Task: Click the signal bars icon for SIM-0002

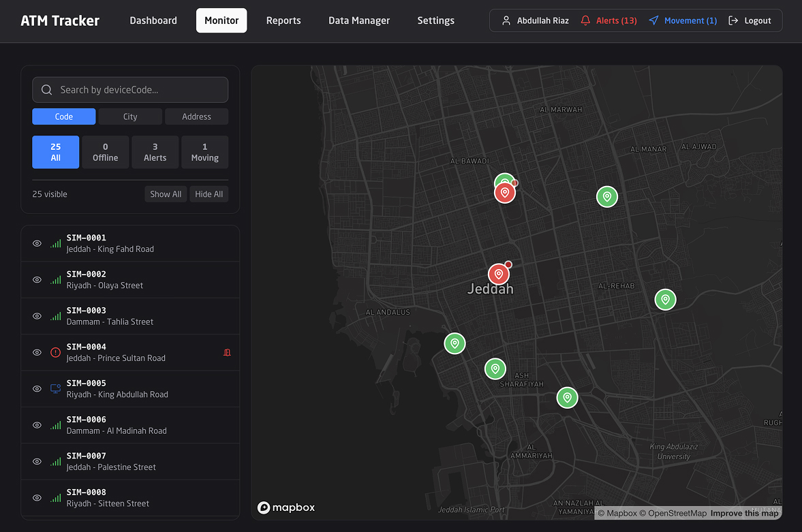Action: coord(56,280)
